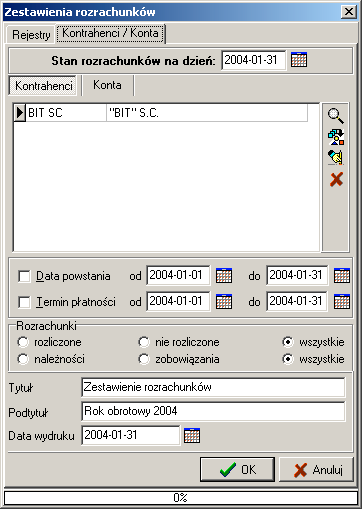Click the row indicator arrow for BIT SC

click(x=20, y=113)
